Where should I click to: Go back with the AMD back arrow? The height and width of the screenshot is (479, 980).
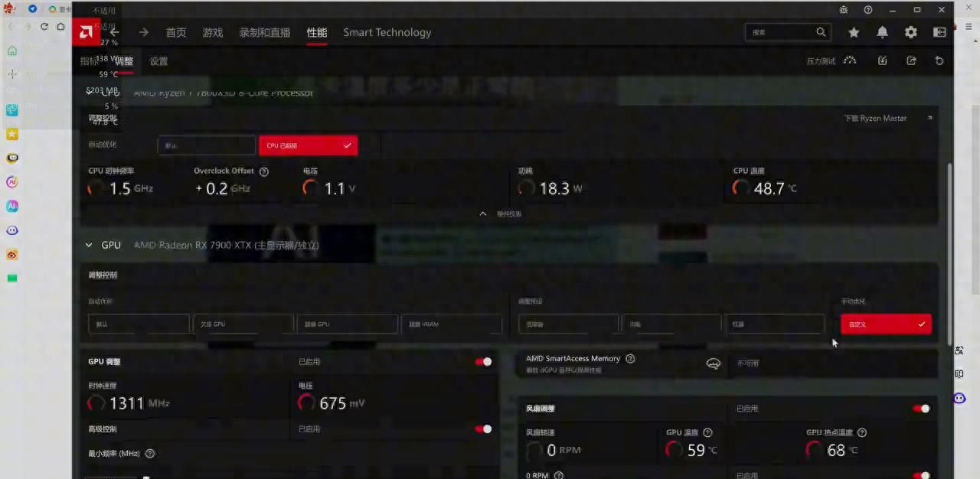point(115,32)
